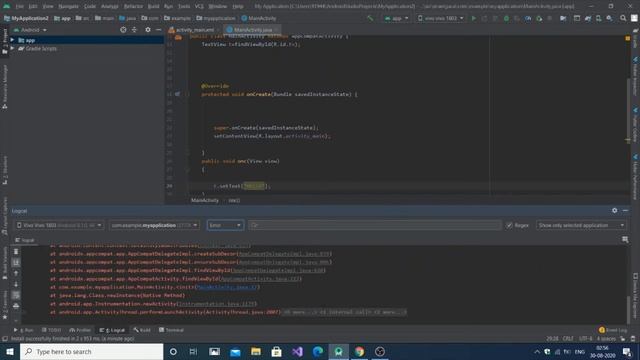The width and height of the screenshot is (640, 360).
Task: Open the Refactor menu
Action: [133, 6]
